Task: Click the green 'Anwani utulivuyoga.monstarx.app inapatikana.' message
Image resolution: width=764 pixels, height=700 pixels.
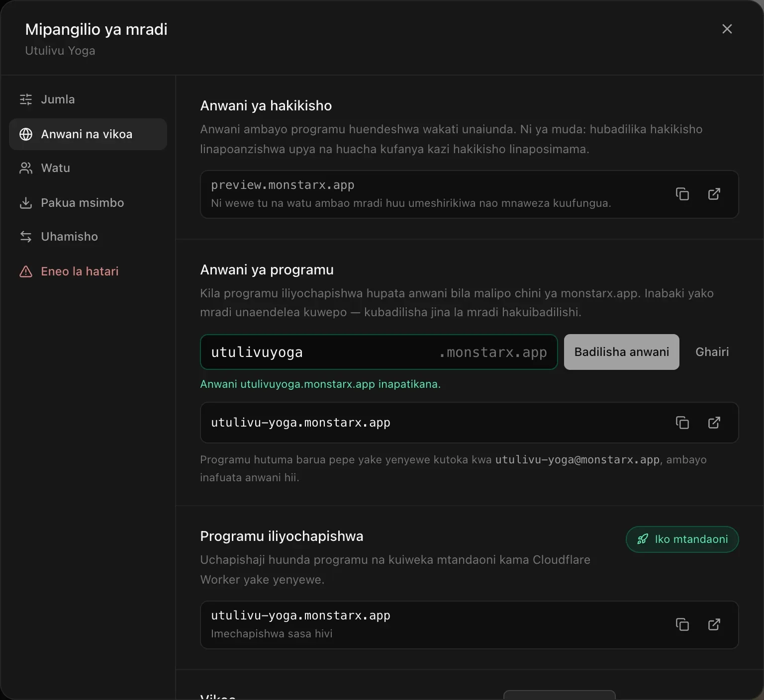Action: [320, 384]
